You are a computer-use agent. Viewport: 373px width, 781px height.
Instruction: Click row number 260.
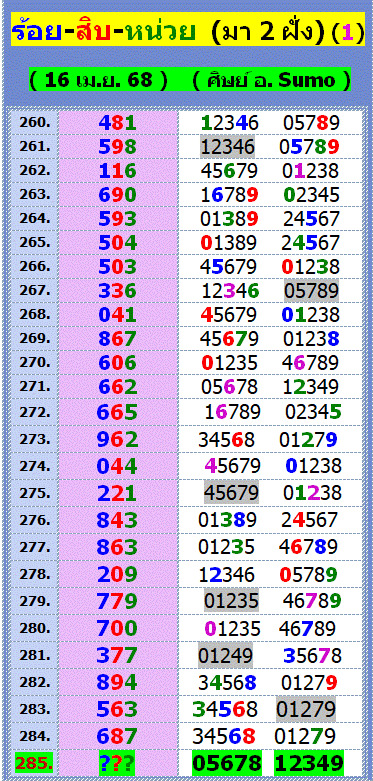pos(35,122)
